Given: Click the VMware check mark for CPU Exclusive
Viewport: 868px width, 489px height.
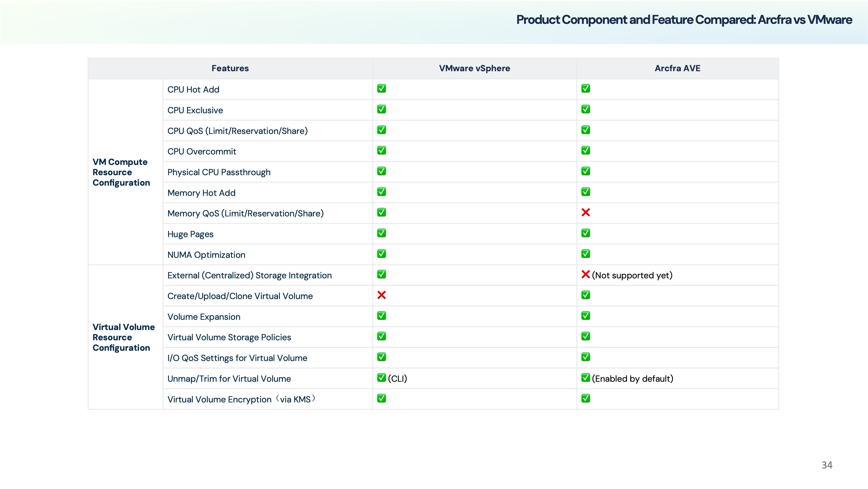Looking at the screenshot, I should pyautogui.click(x=381, y=109).
